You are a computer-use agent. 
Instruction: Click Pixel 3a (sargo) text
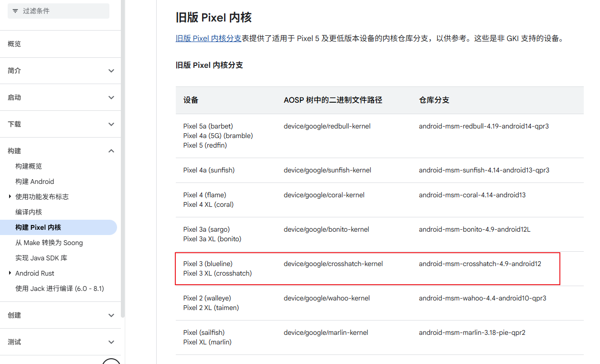click(206, 229)
